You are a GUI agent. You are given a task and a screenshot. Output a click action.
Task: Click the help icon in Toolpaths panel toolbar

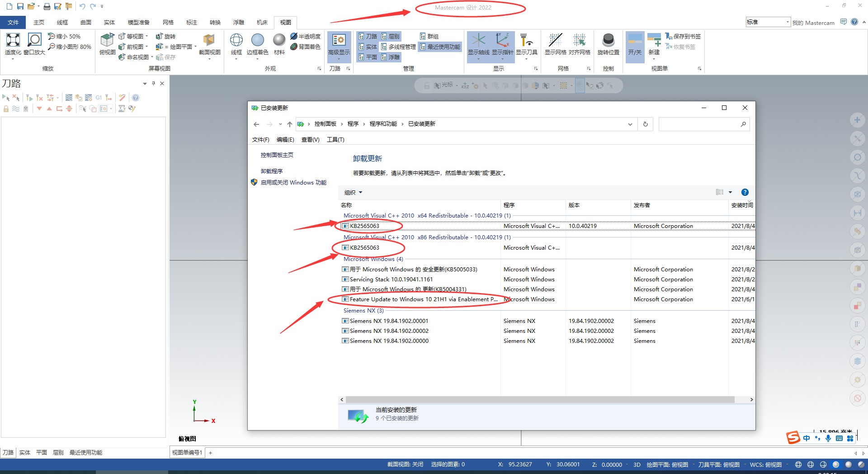tap(135, 98)
